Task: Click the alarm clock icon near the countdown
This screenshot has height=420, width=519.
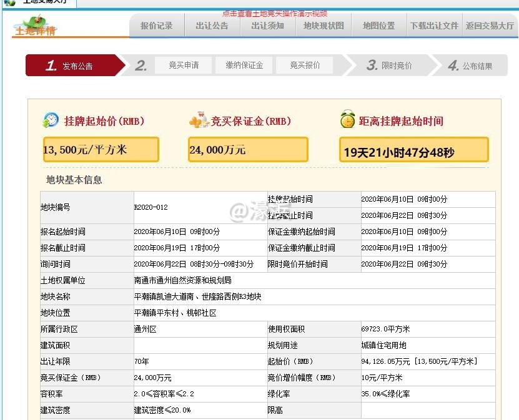Action: pos(348,120)
